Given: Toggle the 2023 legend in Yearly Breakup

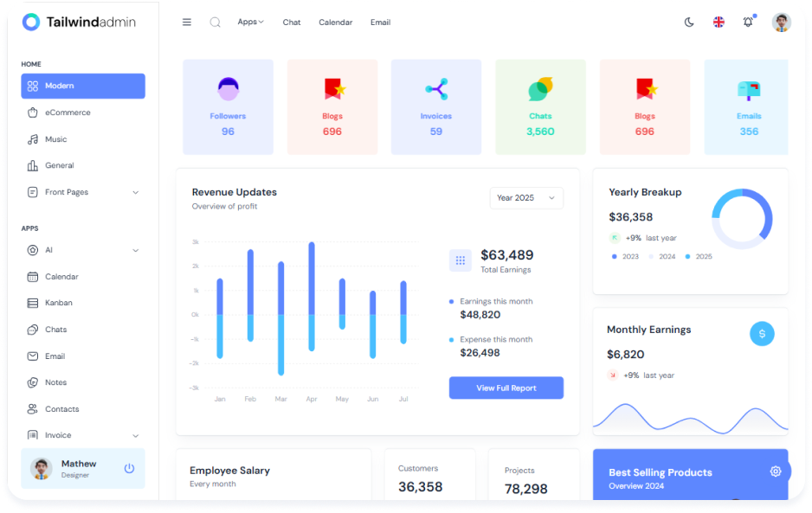Looking at the screenshot, I should [625, 257].
